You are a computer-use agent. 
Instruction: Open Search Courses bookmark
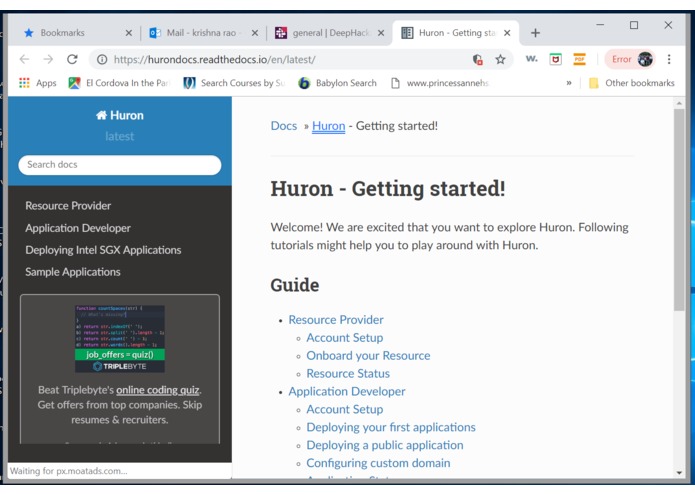pyautogui.click(x=234, y=83)
